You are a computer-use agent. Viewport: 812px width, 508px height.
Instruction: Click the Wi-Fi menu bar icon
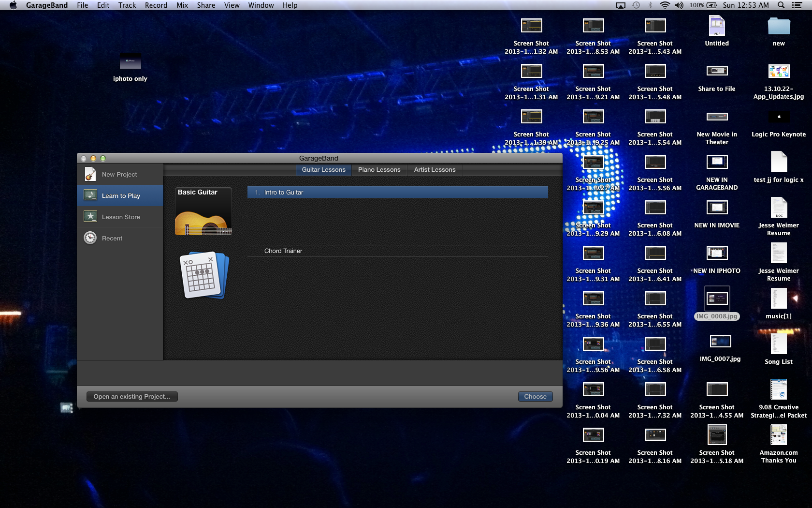(x=665, y=5)
